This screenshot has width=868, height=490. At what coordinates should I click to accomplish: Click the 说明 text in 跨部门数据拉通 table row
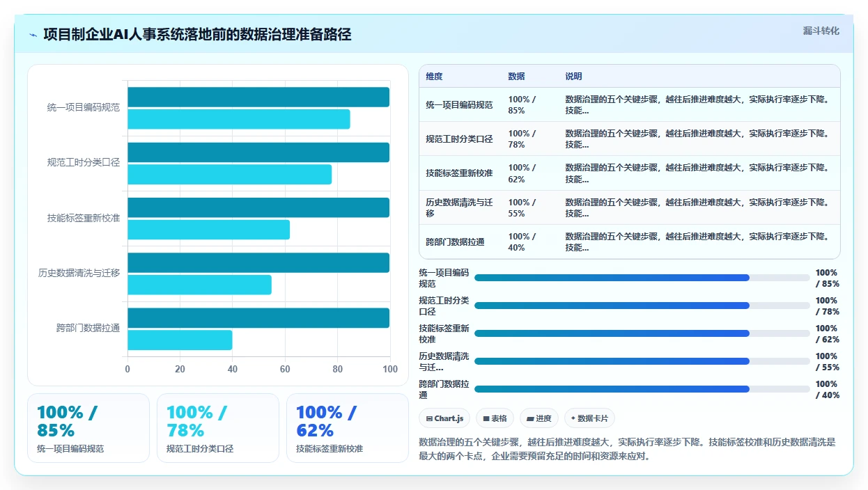699,242
